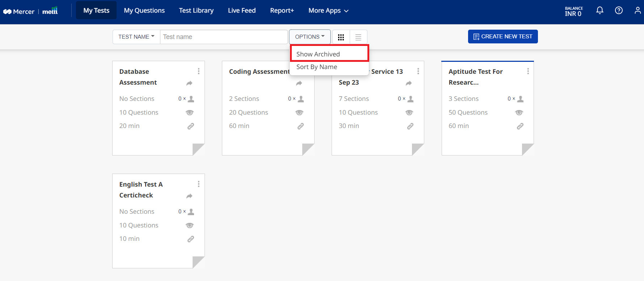644x281 pixels.
Task: Open Test Library tab
Action: [x=196, y=10]
